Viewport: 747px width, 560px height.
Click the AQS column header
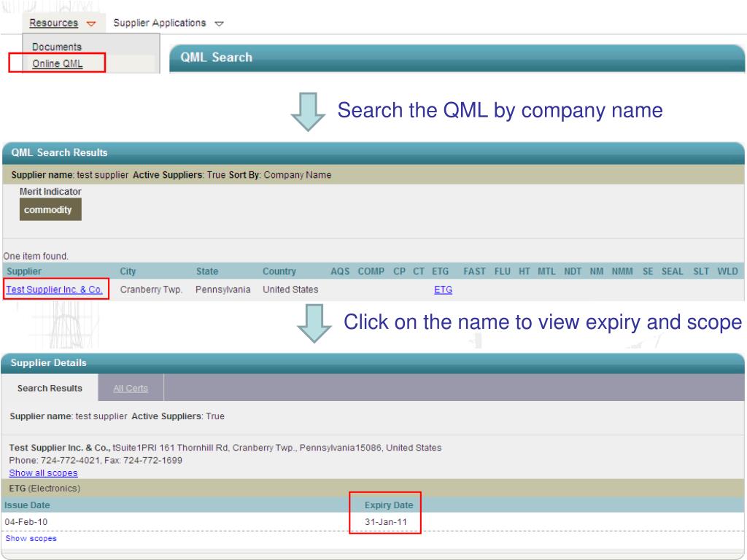coord(340,271)
